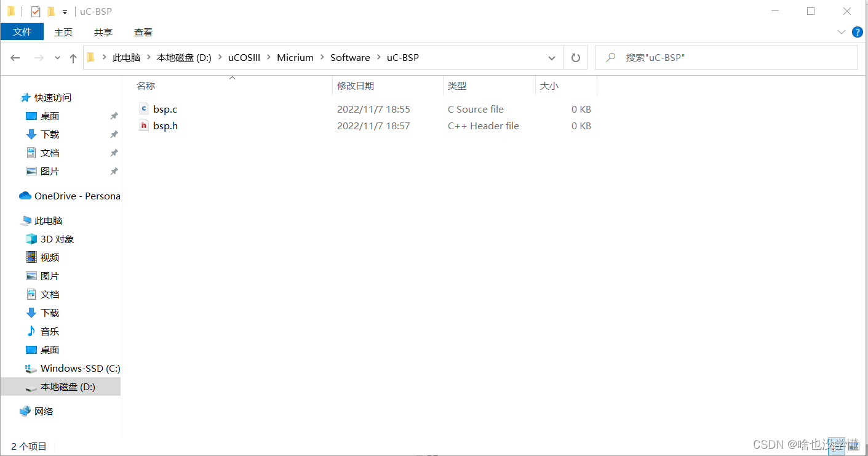The width and height of the screenshot is (868, 456).
Task: Click the 2022/11/7 18:55 date cell
Action: (373, 109)
